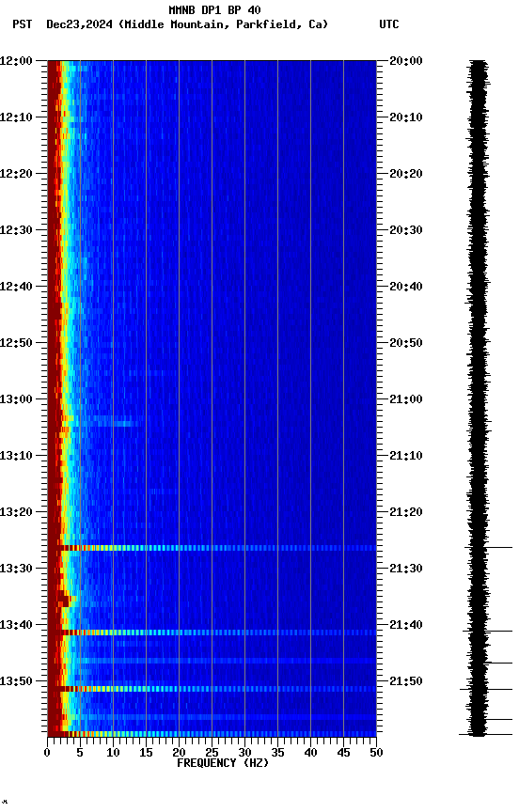The width and height of the screenshot is (519, 812).
Task: Click the 20:40 UTC time label
Action: point(406,287)
